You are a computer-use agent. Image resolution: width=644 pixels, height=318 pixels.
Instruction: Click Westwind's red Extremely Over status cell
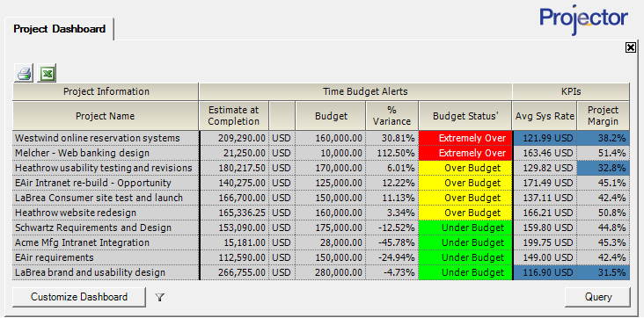pos(465,138)
